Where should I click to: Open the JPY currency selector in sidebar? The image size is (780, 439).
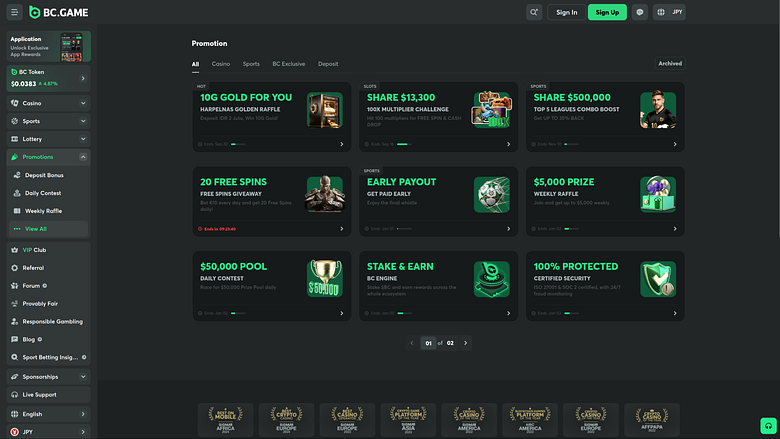pyautogui.click(x=48, y=432)
